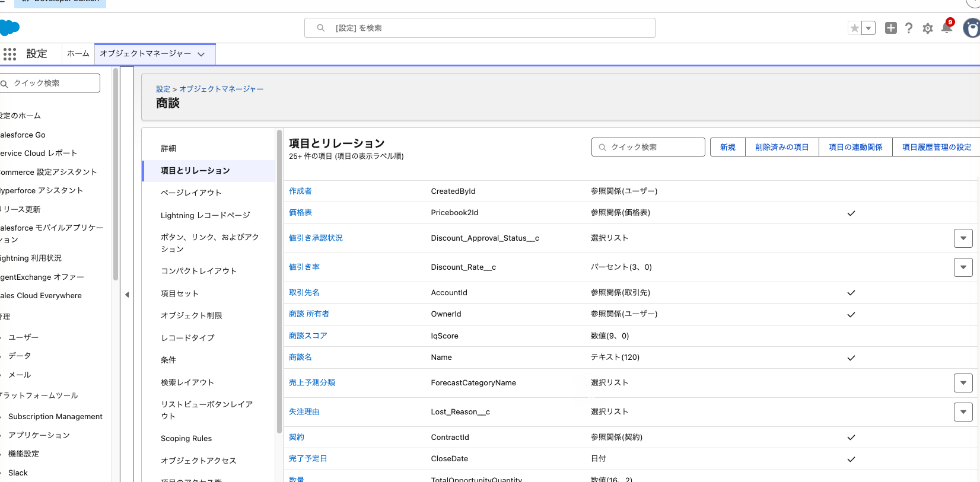
Task: Open the 値引き承認状況 row action dropdown
Action: tap(963, 238)
